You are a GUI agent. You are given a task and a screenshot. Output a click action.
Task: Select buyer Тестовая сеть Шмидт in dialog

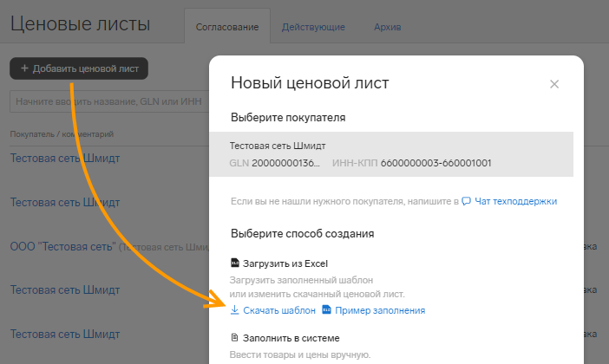[x=391, y=154]
